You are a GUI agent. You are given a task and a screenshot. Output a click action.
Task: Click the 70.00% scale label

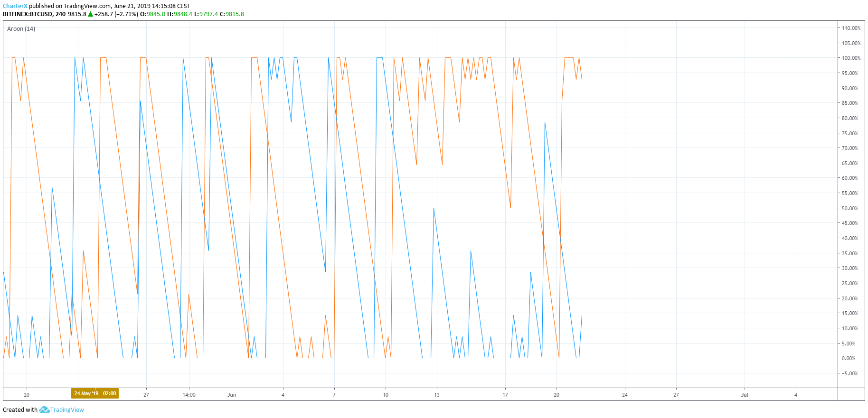(x=849, y=148)
